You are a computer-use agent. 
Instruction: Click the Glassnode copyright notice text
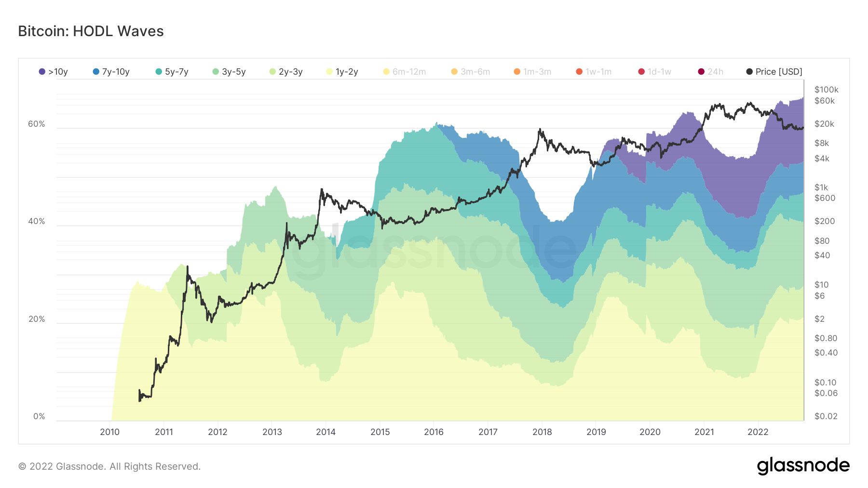tap(109, 466)
